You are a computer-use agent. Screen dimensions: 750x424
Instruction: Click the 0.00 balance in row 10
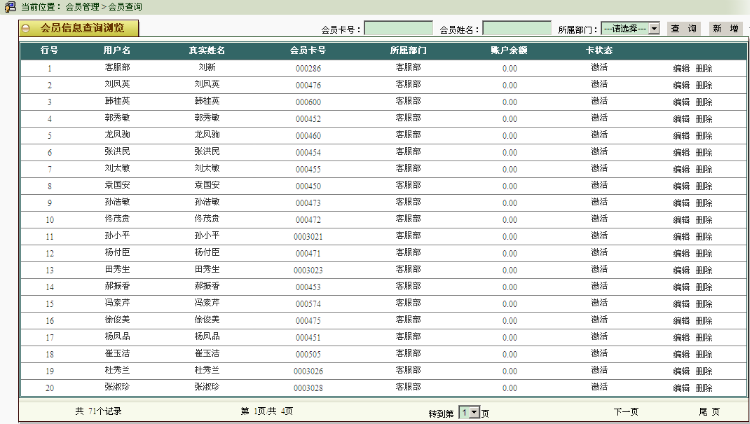click(509, 220)
